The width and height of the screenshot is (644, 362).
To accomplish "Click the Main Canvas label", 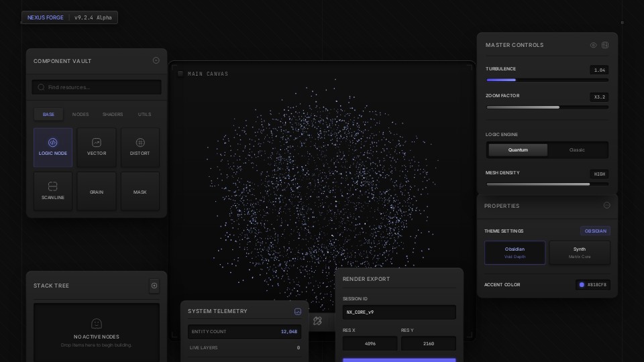I will tap(208, 74).
